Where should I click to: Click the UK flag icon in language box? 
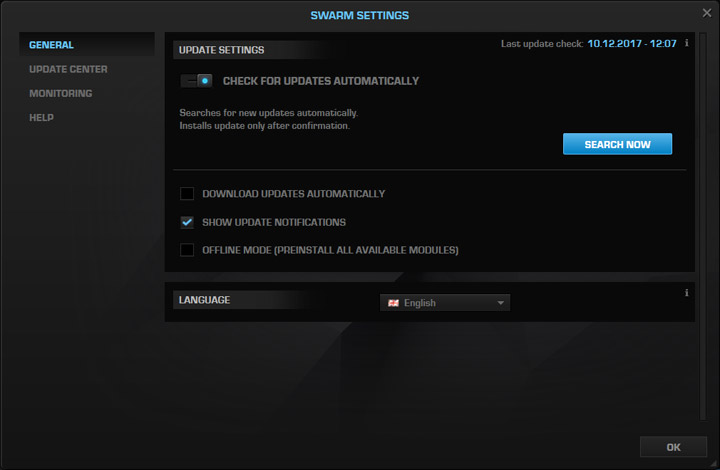tap(394, 303)
